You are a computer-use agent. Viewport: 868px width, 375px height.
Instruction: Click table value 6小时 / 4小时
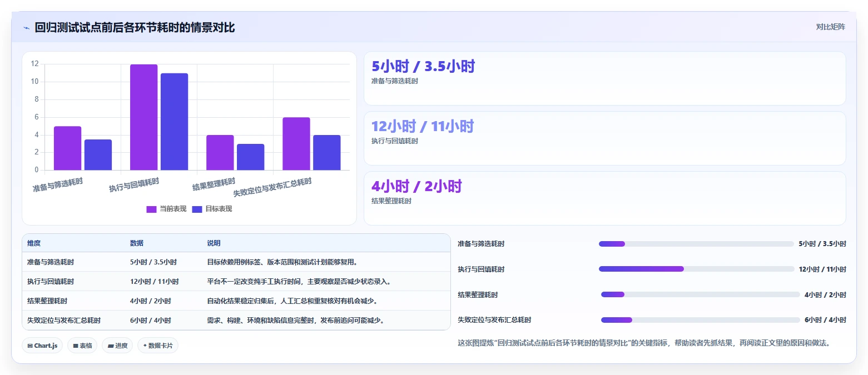151,321
